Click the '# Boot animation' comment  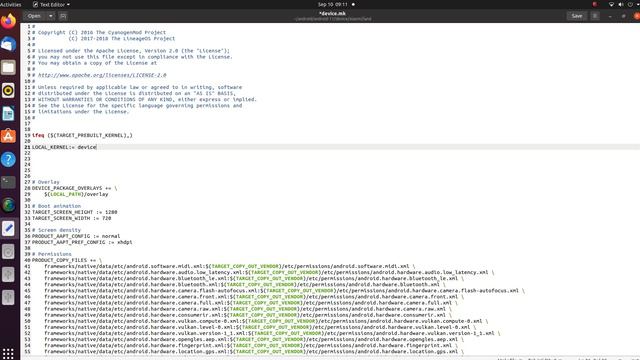[56, 206]
